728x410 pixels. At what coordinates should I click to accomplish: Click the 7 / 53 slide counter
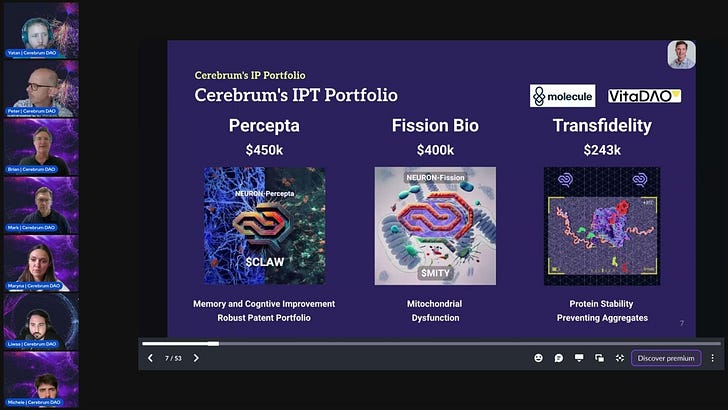173,358
